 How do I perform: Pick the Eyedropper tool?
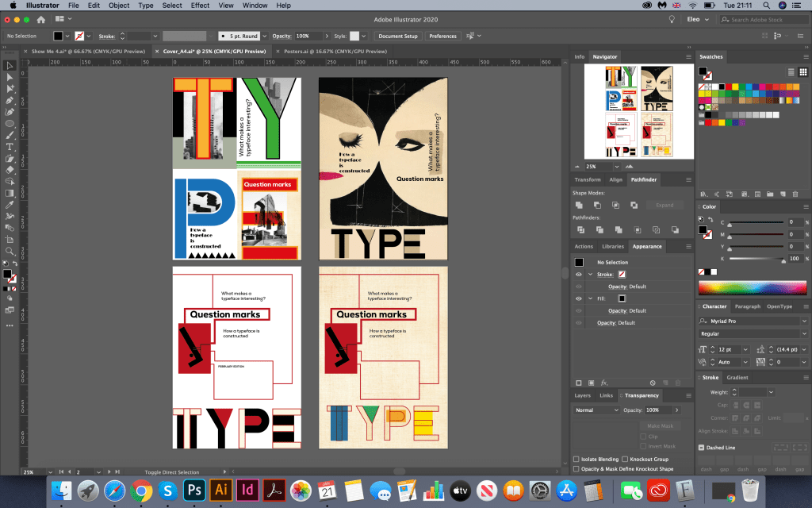[x=10, y=205]
